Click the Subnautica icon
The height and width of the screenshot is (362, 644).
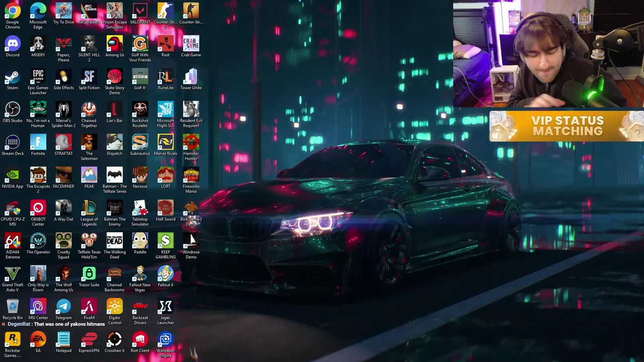[140, 144]
